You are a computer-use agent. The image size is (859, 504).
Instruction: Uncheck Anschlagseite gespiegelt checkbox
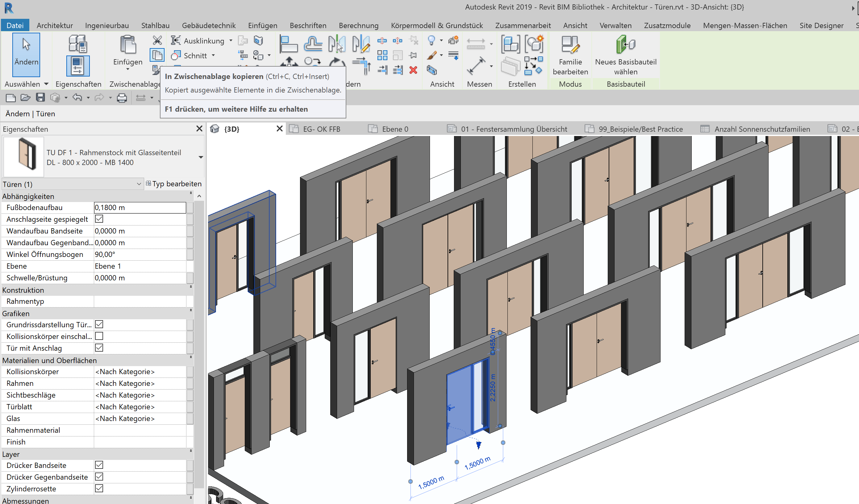(x=99, y=219)
